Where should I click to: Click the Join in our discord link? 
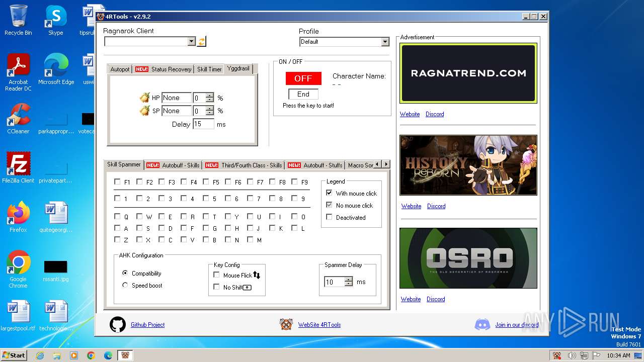tap(517, 325)
